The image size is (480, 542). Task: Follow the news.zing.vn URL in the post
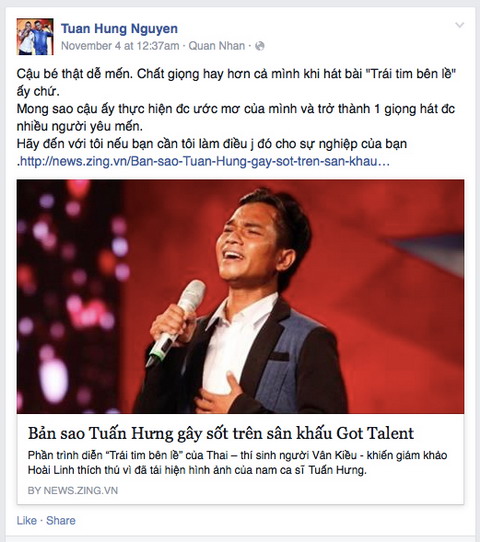pyautogui.click(x=205, y=161)
